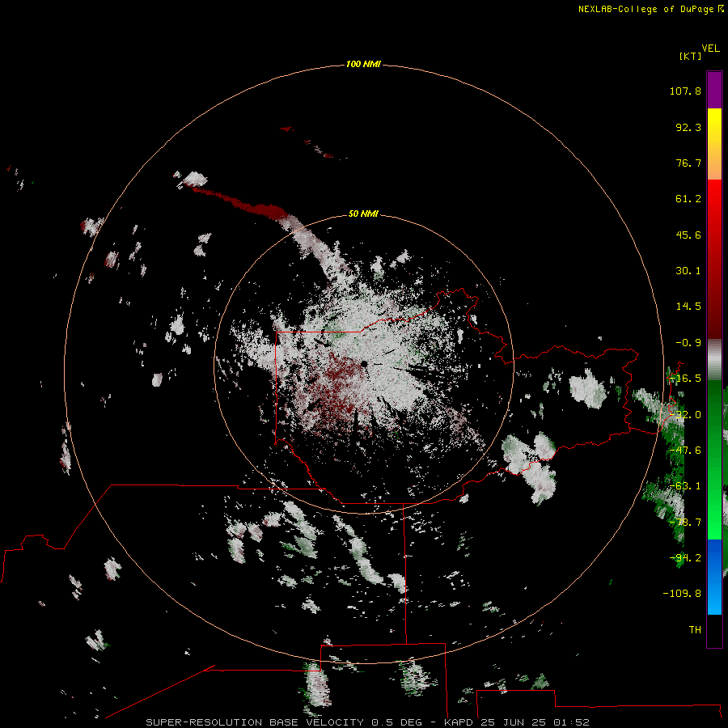This screenshot has width=728, height=728.
Task: Click the 100 NMI range ring label
Action: point(363,64)
